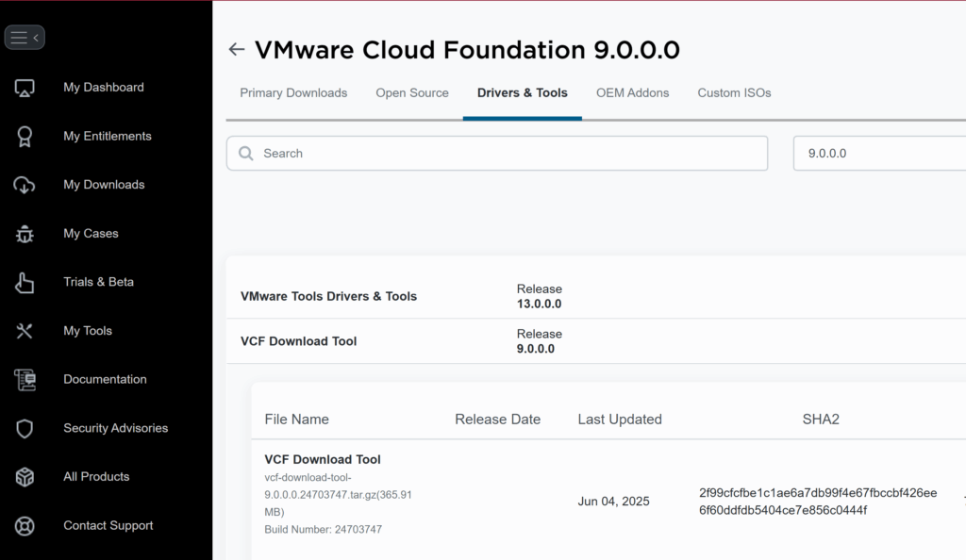The width and height of the screenshot is (966, 560).
Task: Select the Drivers & Tools tab
Action: click(x=523, y=93)
